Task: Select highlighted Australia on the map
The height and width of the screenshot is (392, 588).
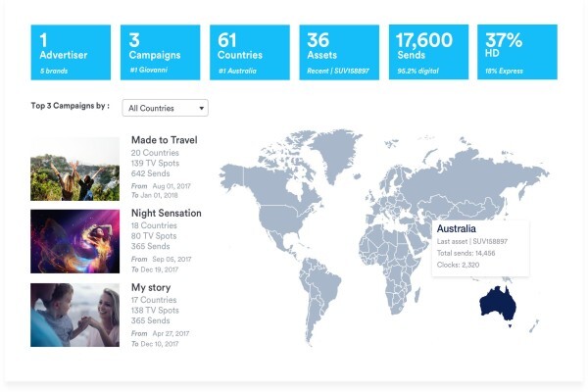Action: click(497, 304)
